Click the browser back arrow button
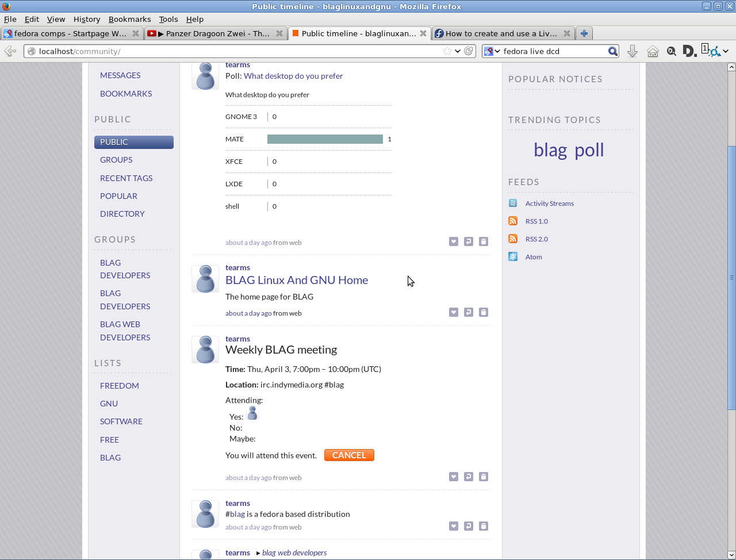This screenshot has width=736, height=560. 10,51
